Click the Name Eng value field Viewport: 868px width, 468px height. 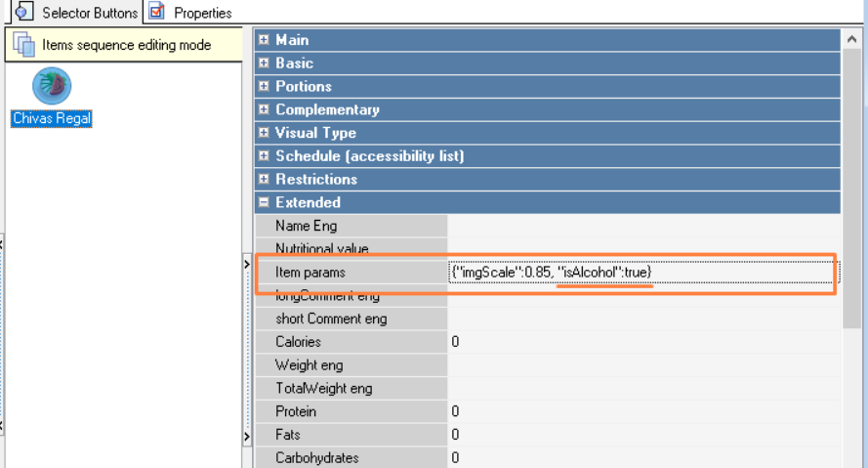640,226
